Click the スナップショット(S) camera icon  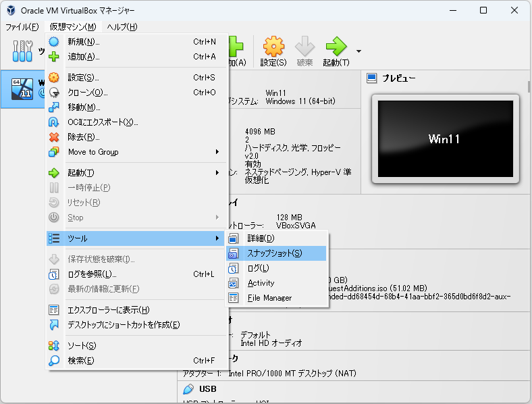(x=233, y=253)
